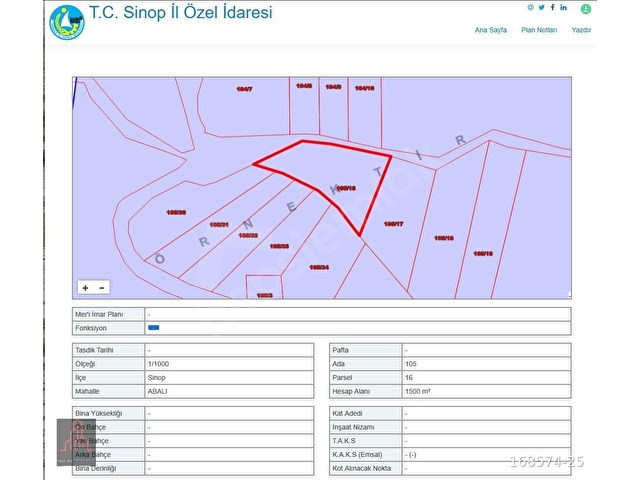Click the K.A.K.S (Emsal) label
Viewport: 640px width, 480px height.
(357, 454)
